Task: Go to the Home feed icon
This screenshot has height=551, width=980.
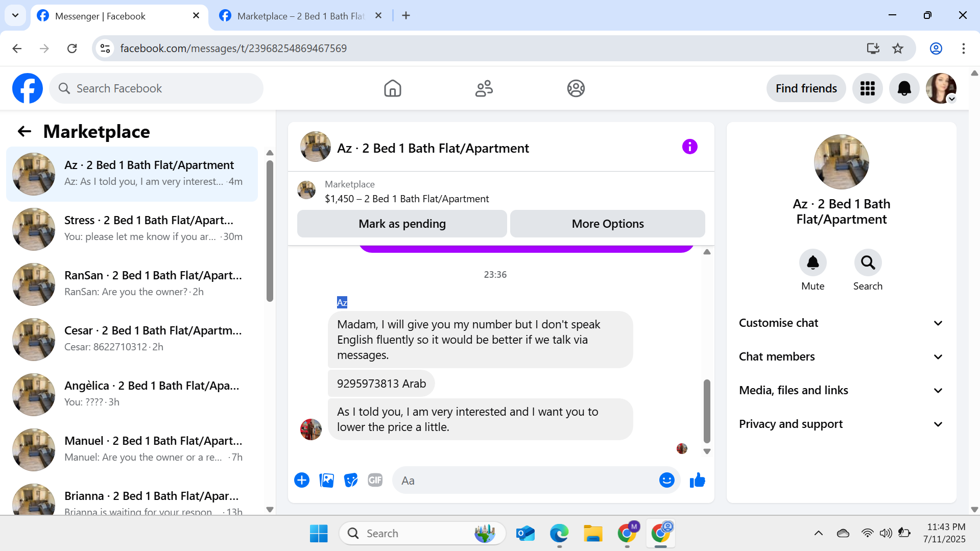Action: coord(392,88)
